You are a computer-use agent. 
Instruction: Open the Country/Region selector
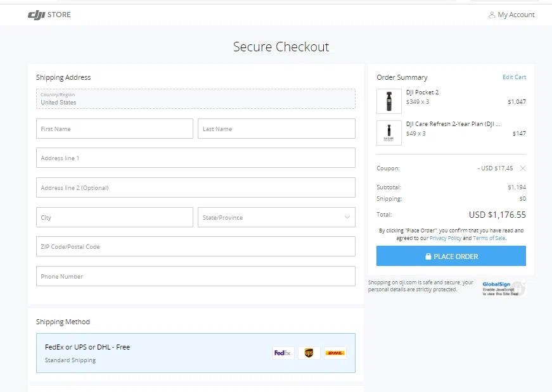[195, 99]
